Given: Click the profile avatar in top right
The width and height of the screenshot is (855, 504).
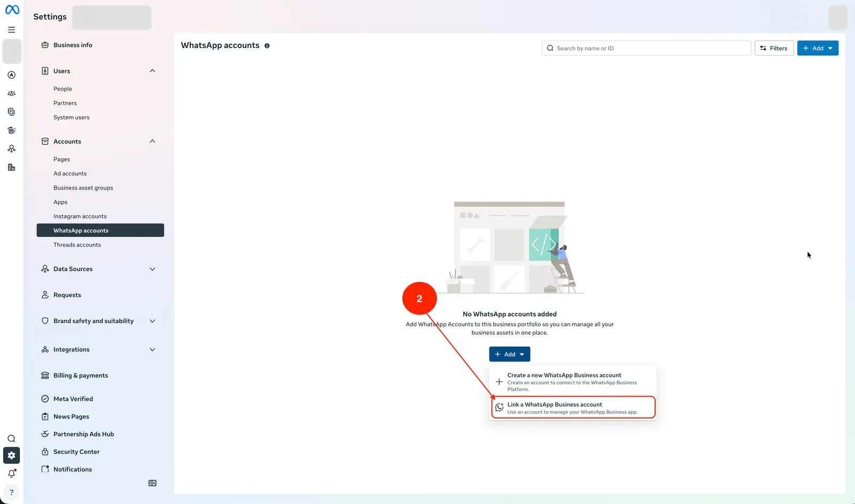Looking at the screenshot, I should [x=837, y=18].
